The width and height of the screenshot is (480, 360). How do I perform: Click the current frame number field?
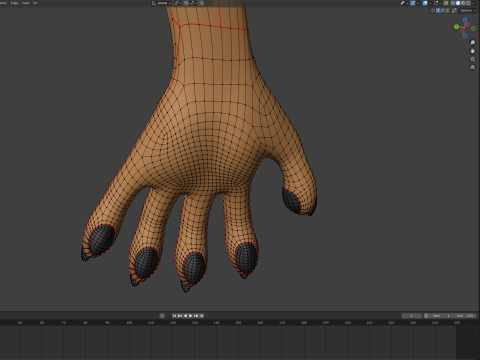[x=411, y=316]
